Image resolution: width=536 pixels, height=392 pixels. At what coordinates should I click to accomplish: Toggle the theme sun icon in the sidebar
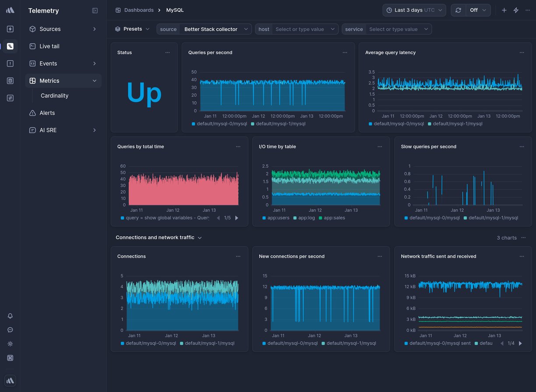point(10,344)
